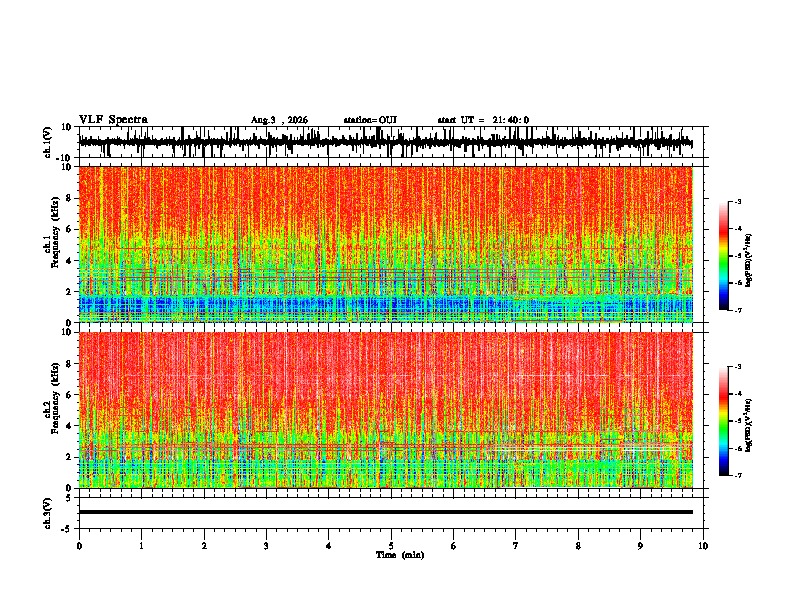Click time axis tick label '1'
The image size is (792, 612).
click(141, 546)
